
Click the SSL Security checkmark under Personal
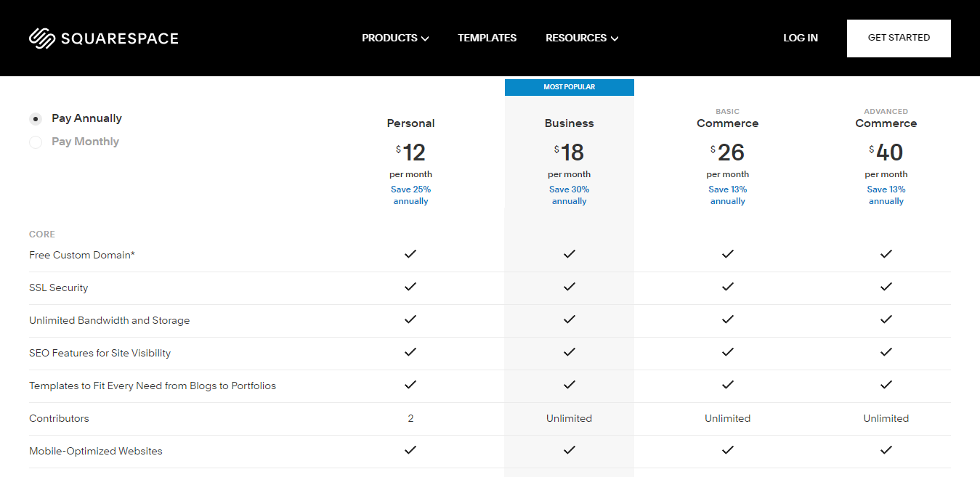click(x=410, y=286)
